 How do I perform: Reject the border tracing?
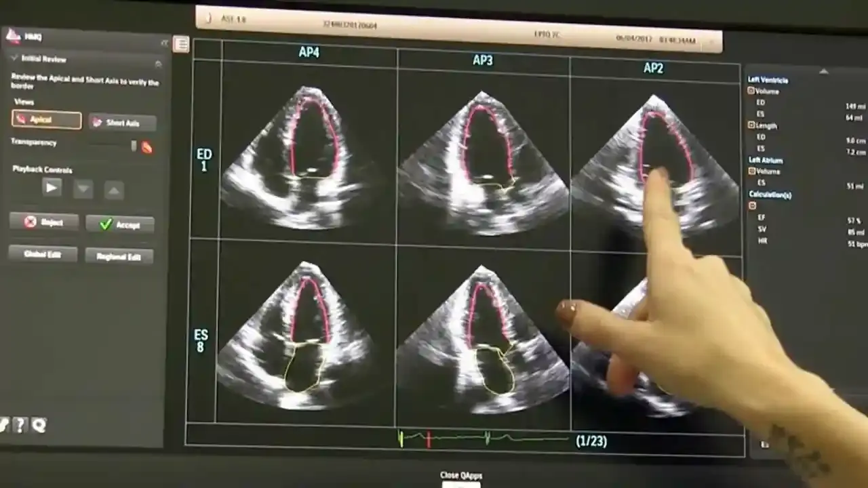[x=44, y=222]
